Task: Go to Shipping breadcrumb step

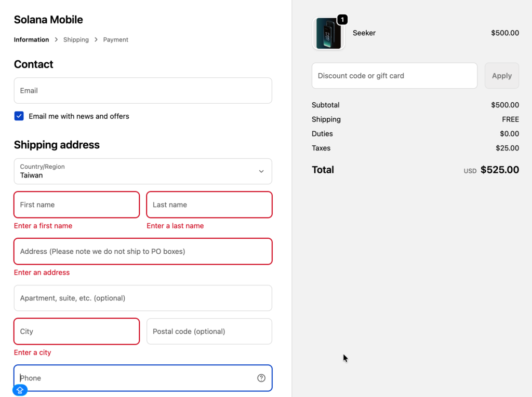Action: [x=76, y=39]
